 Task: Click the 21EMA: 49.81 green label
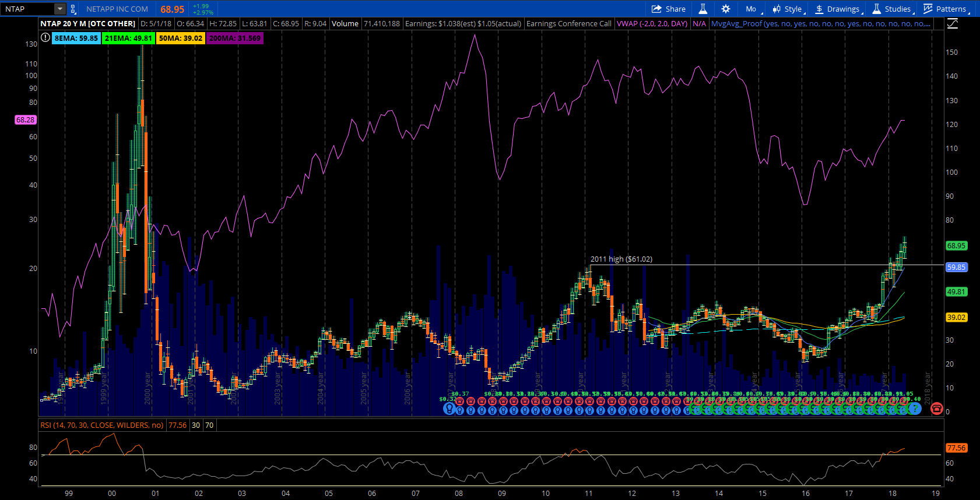click(x=128, y=38)
